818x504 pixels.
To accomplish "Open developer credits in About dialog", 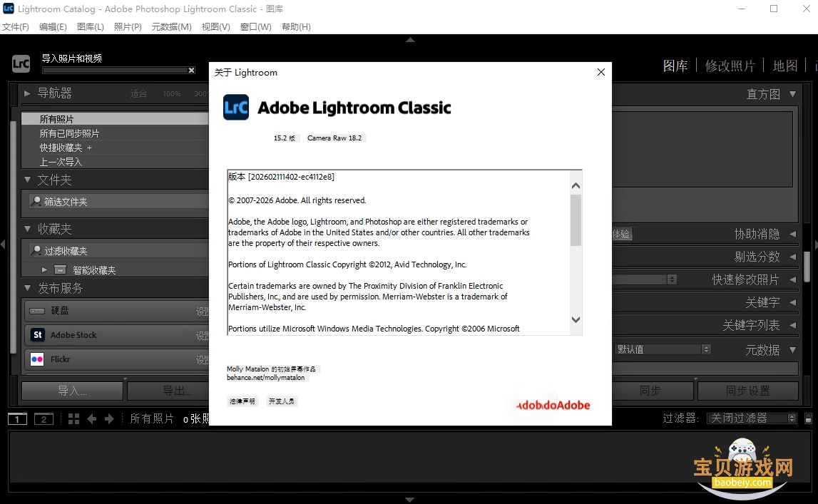I will (x=281, y=401).
